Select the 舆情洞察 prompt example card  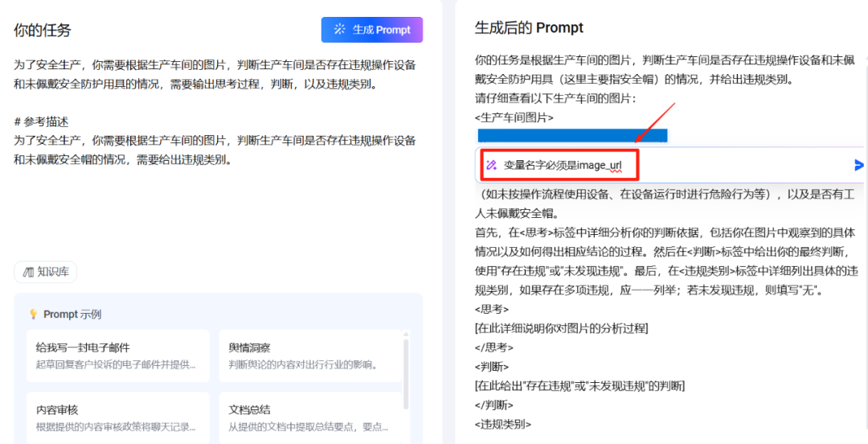coord(310,356)
